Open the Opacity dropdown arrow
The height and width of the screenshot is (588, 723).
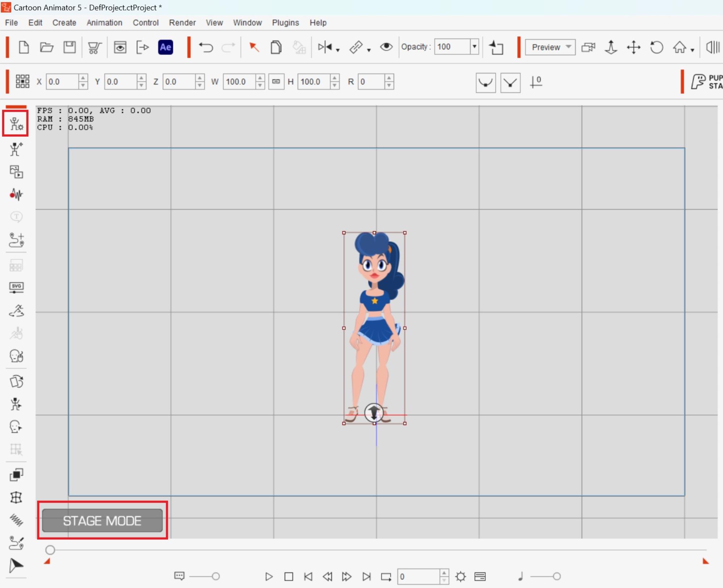click(x=475, y=47)
